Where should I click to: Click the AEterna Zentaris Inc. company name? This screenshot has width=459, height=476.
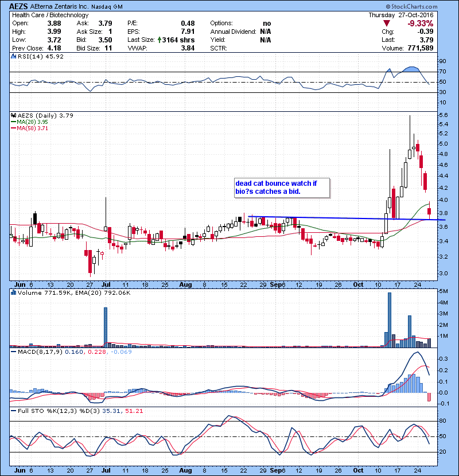(x=60, y=6)
